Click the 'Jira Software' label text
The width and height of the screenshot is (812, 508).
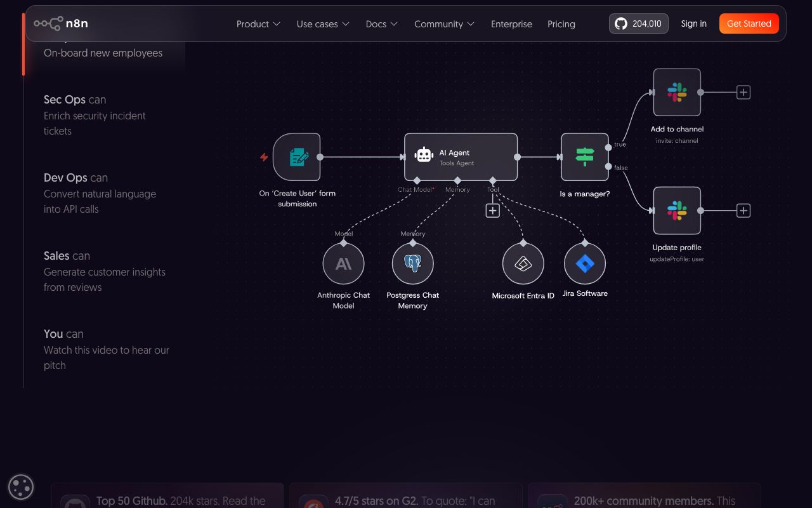(585, 293)
